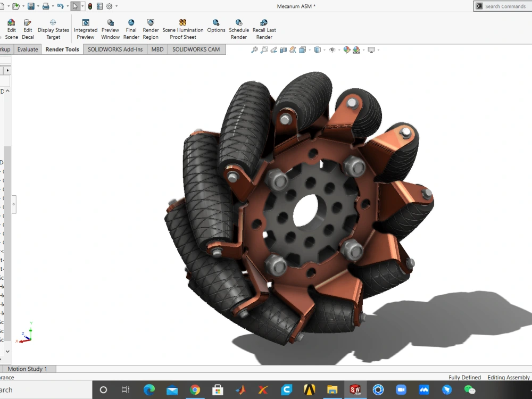Switch to the SOLIDWORKS Add-Ins tab
Screen dimensions: 532x399
coord(115,49)
